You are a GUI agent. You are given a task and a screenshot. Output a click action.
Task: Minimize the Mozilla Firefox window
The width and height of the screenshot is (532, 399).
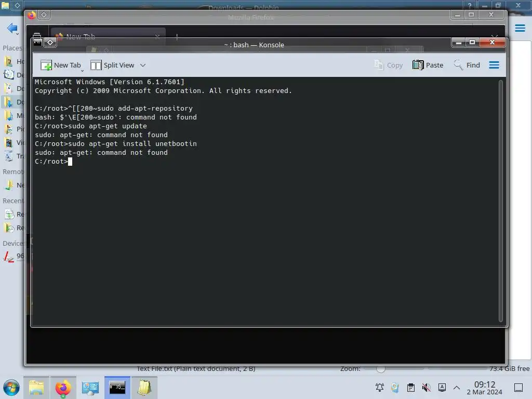click(457, 15)
